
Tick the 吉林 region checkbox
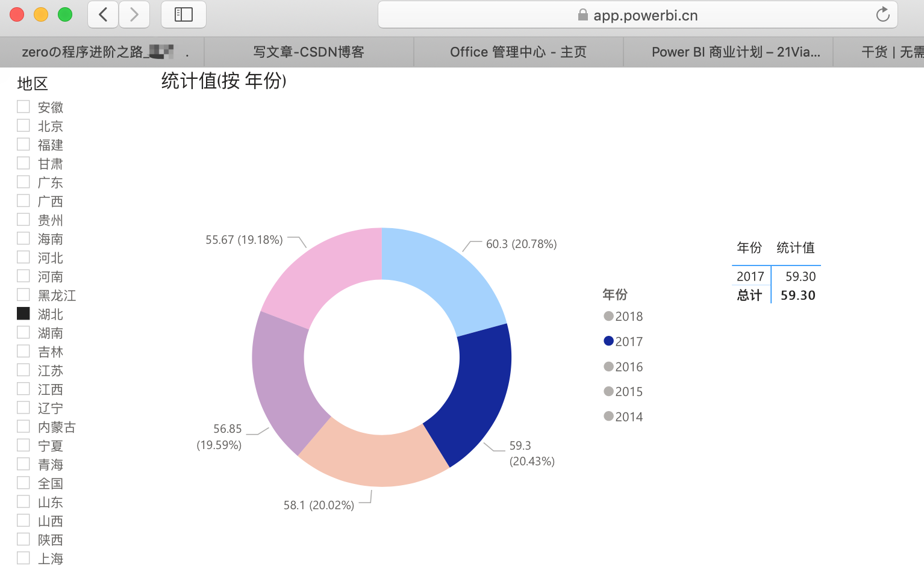(x=23, y=351)
